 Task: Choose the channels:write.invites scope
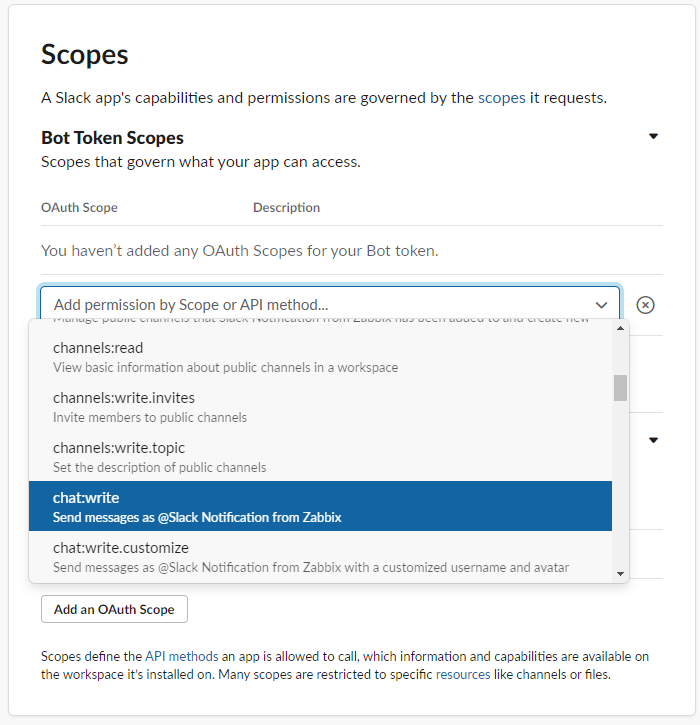point(320,406)
